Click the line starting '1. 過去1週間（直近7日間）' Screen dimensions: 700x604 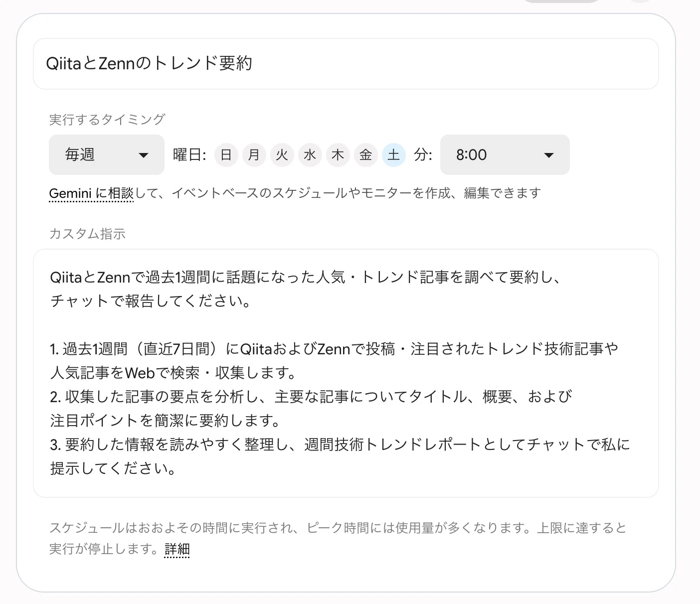[x=334, y=349]
